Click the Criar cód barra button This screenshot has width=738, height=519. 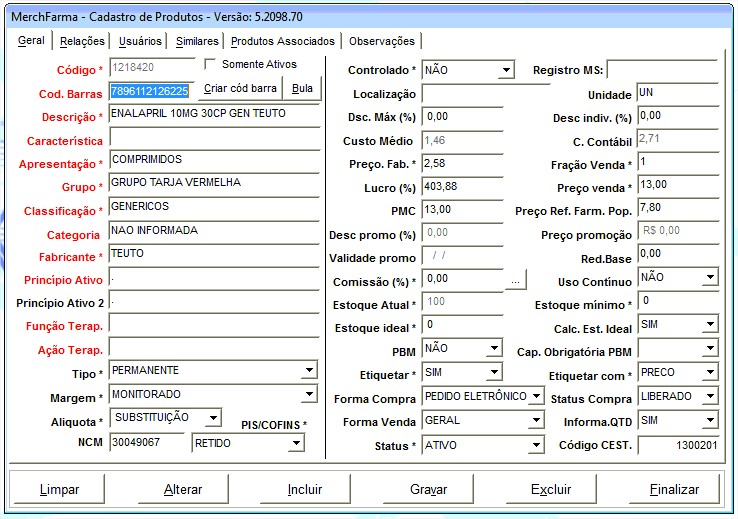click(x=240, y=89)
